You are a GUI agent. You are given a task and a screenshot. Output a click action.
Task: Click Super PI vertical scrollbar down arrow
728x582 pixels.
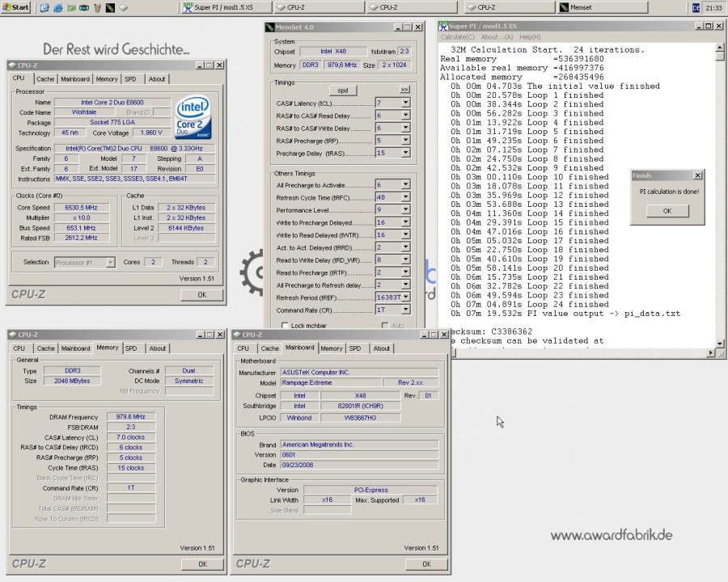720,344
